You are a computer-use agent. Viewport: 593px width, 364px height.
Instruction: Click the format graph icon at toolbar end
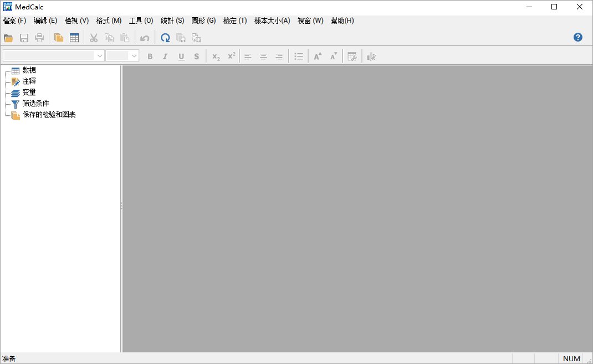tap(371, 57)
